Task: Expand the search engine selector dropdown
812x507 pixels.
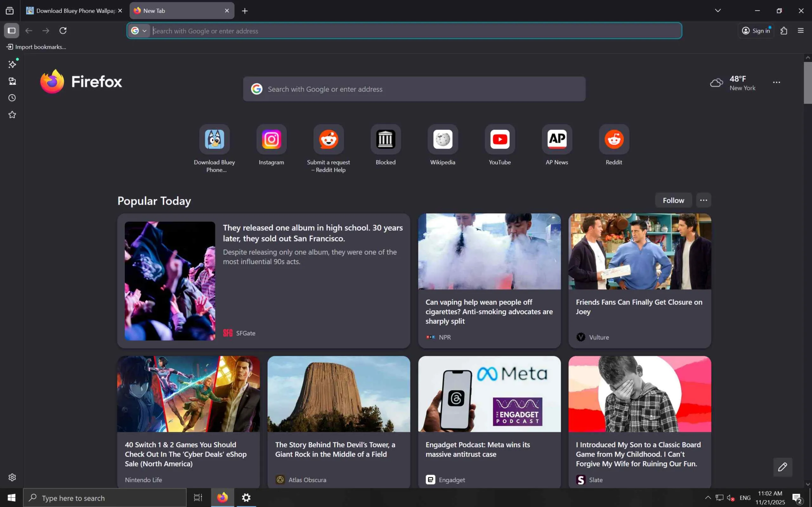Action: tap(139, 31)
